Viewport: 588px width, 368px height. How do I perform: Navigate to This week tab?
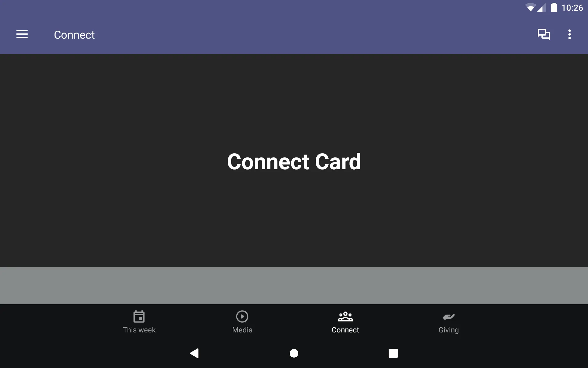pos(139,322)
